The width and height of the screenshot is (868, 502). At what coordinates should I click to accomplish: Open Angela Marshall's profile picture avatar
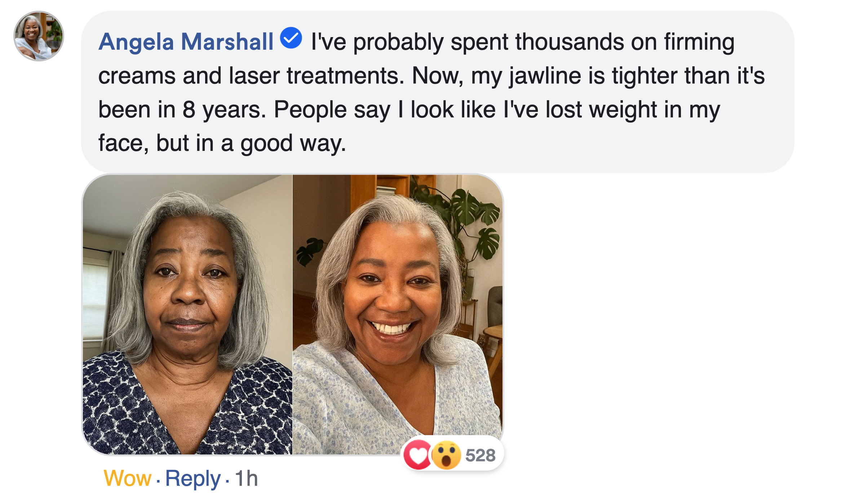point(39,36)
